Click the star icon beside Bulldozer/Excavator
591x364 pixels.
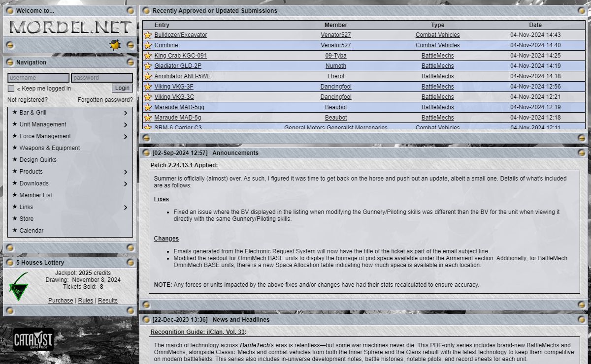pyautogui.click(x=147, y=35)
